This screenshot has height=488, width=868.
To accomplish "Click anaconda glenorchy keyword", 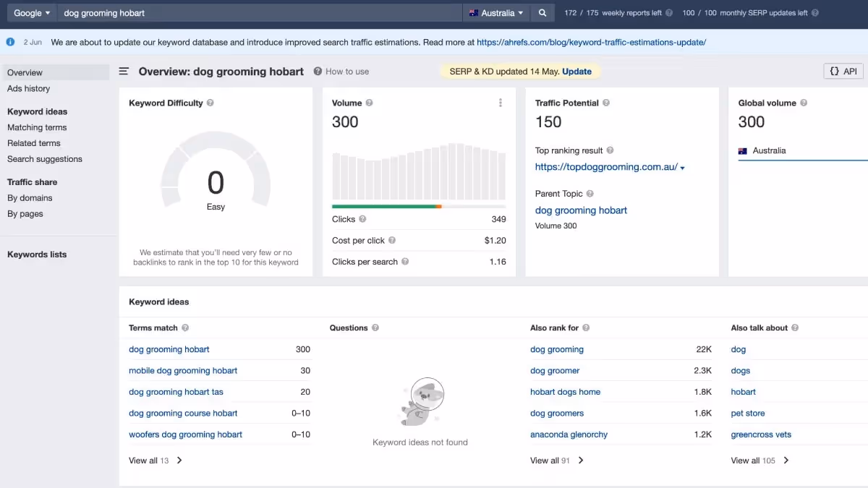I will click(569, 435).
